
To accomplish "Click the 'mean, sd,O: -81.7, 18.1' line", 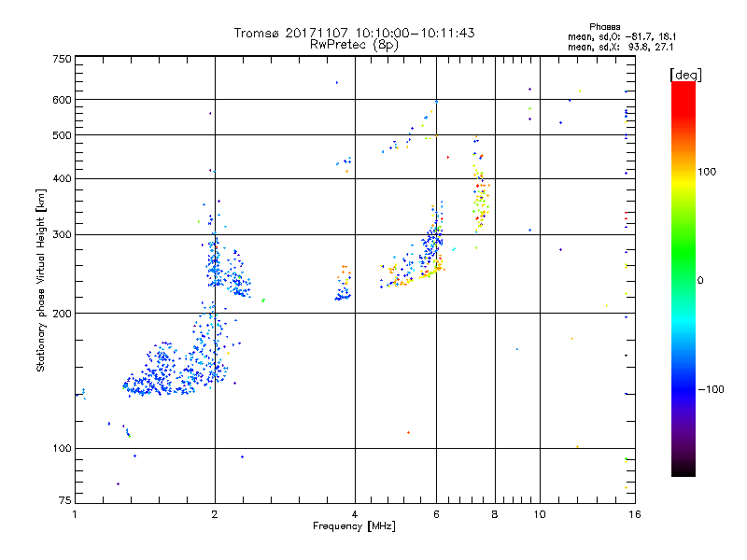I will (622, 36).
